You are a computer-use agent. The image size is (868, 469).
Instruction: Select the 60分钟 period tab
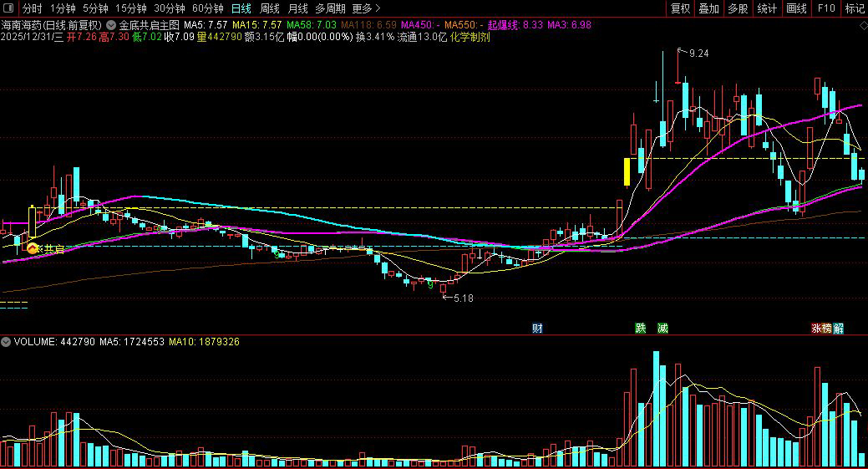[x=207, y=8]
